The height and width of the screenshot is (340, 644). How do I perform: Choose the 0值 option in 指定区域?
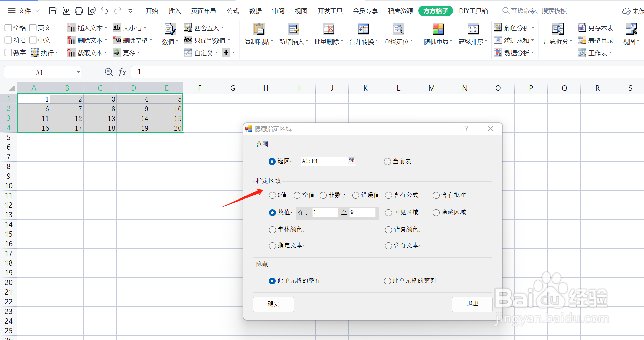[272, 195]
